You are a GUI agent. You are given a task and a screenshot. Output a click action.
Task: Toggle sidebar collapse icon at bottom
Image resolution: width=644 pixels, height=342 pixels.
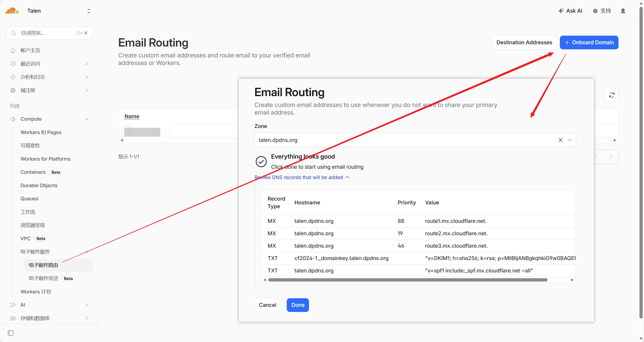pos(11,333)
